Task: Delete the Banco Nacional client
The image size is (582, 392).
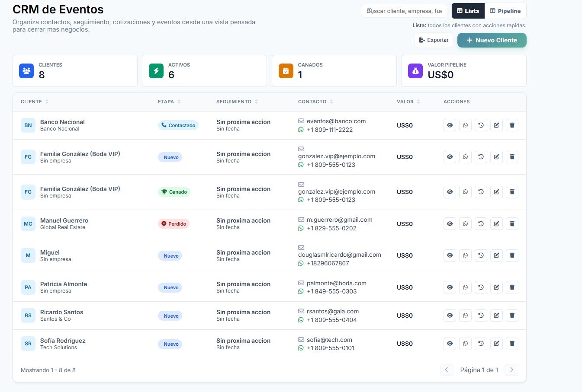Action: pos(512,125)
